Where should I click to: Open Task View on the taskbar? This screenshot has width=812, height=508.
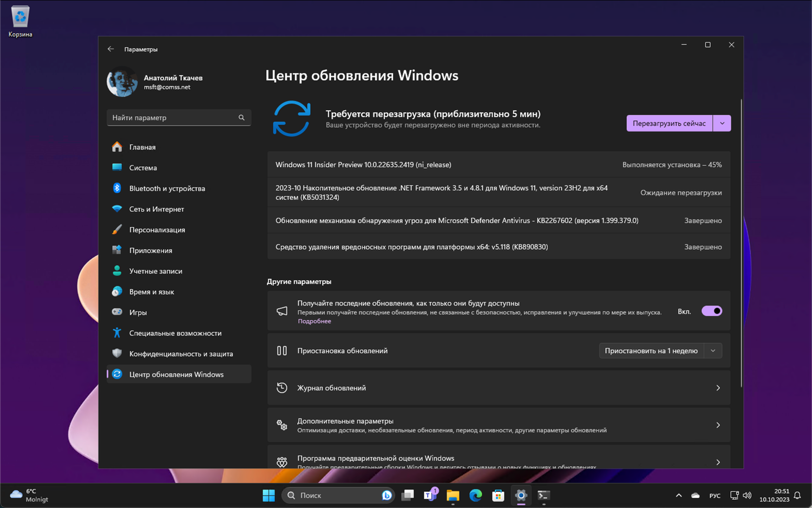[x=408, y=495]
